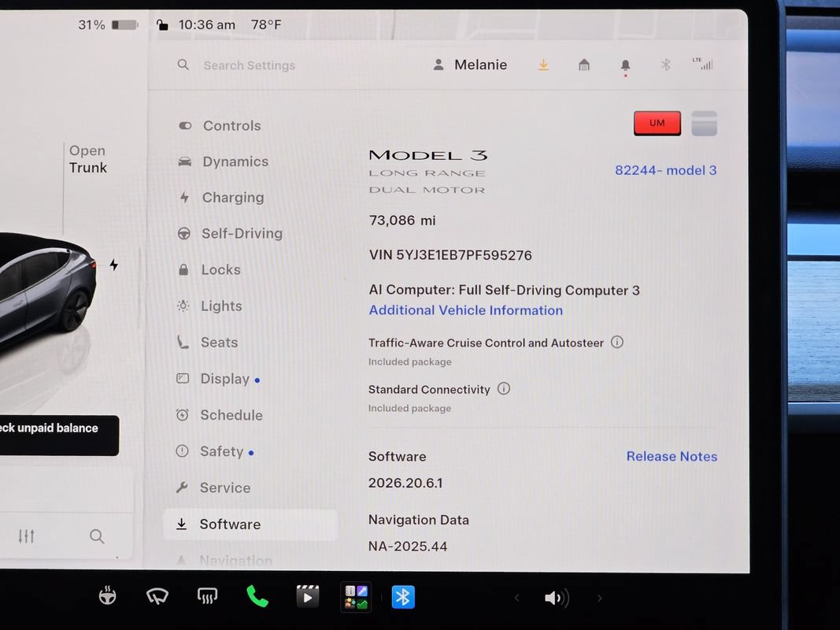Select Schedule in the settings list

click(x=220, y=415)
